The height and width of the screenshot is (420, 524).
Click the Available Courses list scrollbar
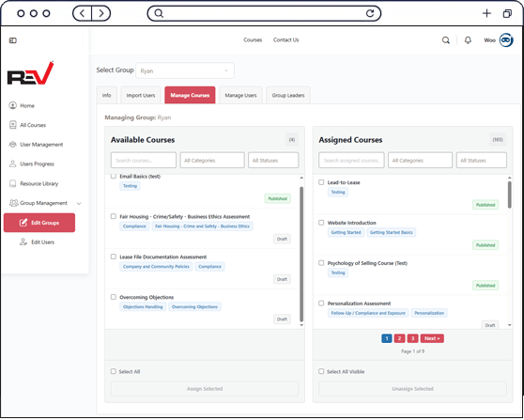click(x=301, y=254)
